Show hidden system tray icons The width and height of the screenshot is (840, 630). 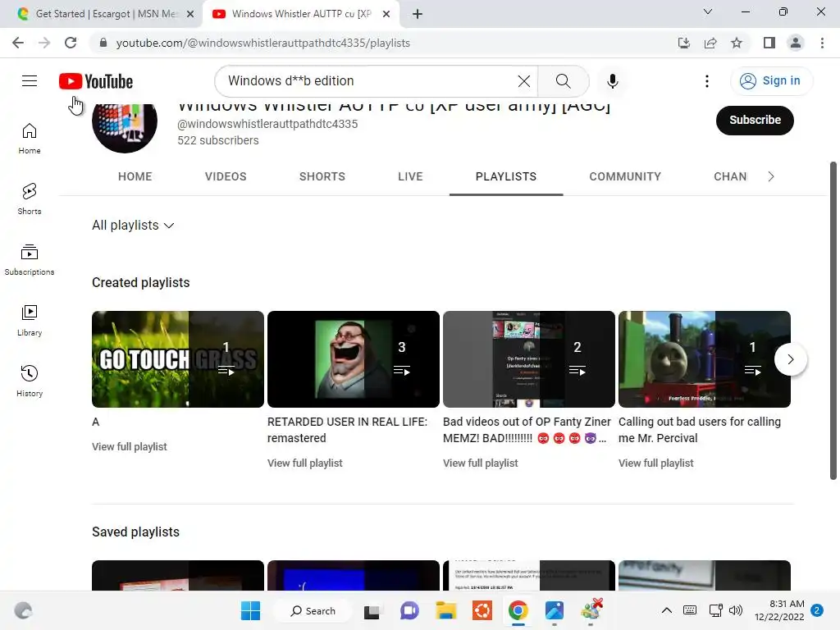[x=666, y=610]
